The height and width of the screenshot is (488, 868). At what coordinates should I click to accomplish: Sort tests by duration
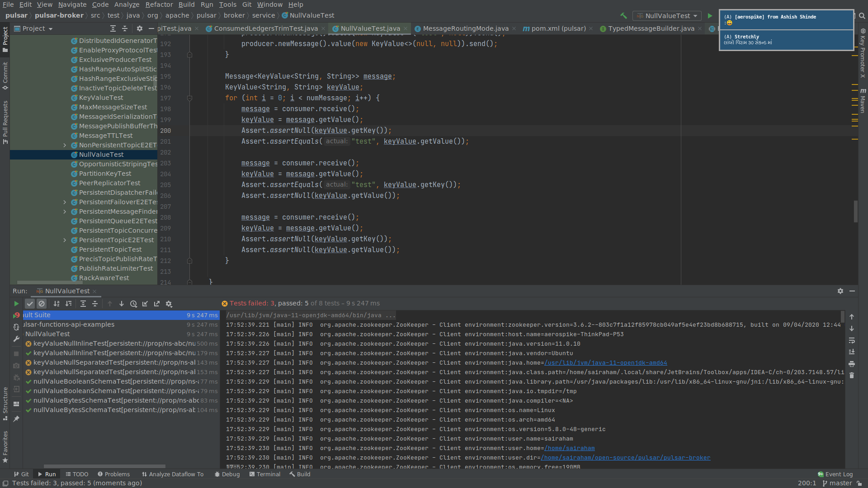(x=68, y=304)
